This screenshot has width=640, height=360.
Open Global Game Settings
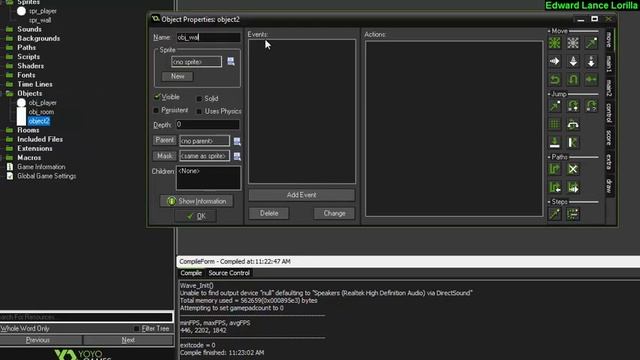pos(47,176)
